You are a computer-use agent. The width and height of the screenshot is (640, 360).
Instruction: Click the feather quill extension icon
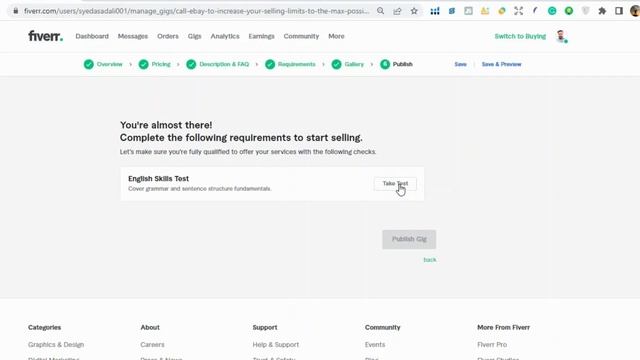point(535,11)
